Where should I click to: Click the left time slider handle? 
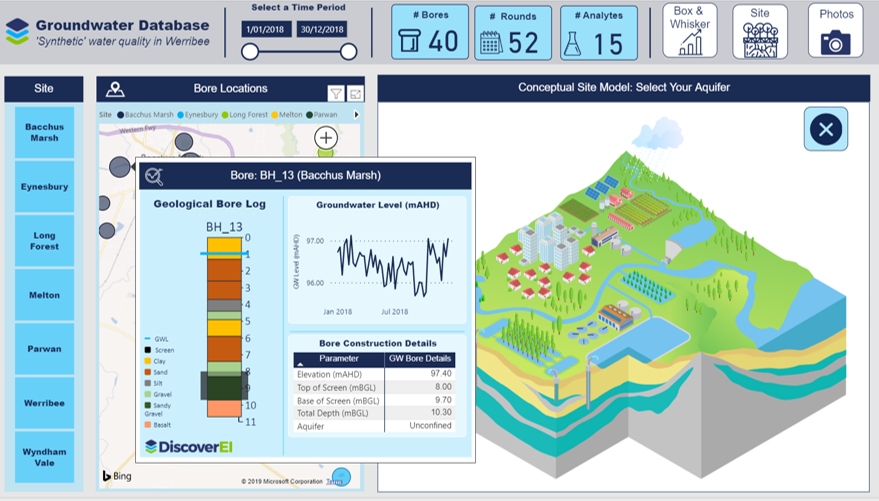click(250, 52)
